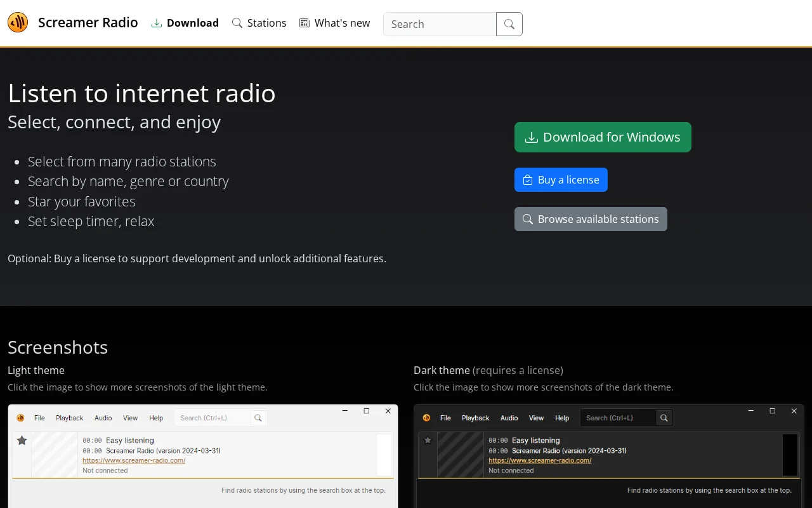Click the light theme "Click the image" caption
The width and height of the screenshot is (812, 508).
138,387
